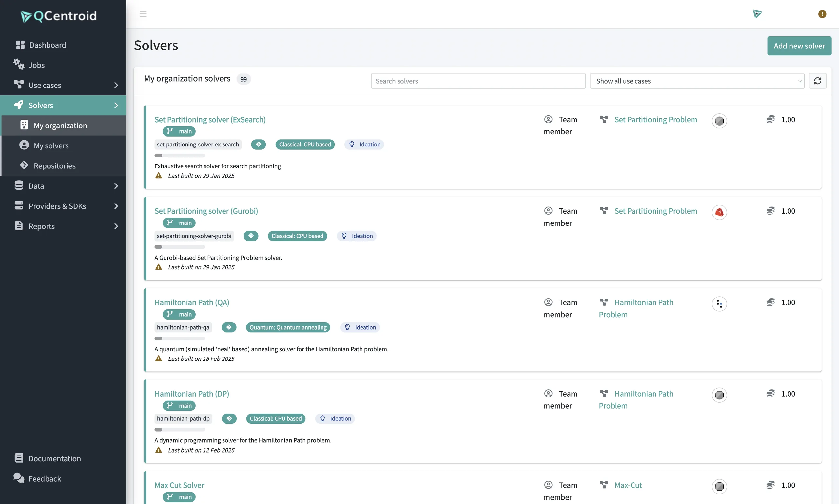Click warning icon under ExSearch solver build date
Viewport: 839px width, 504px height.
159,176
